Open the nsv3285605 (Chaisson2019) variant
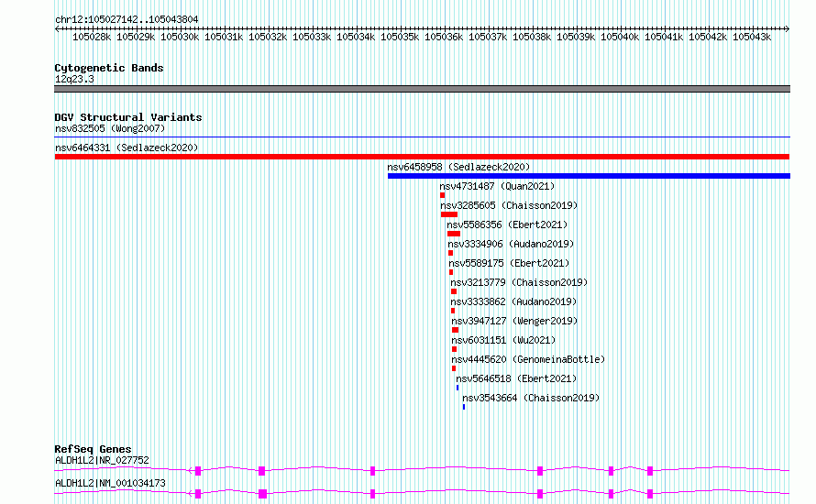 pos(509,205)
